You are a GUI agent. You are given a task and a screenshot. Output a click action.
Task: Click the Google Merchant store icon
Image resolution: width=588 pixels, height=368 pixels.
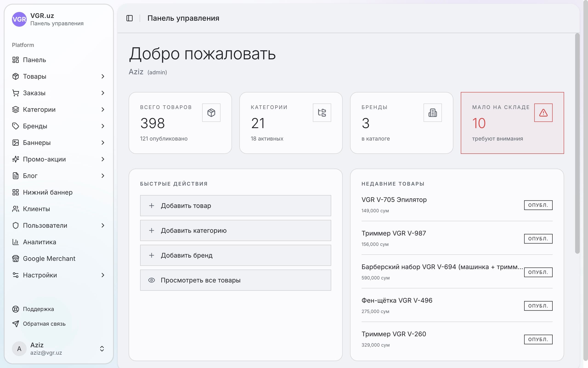point(16,259)
